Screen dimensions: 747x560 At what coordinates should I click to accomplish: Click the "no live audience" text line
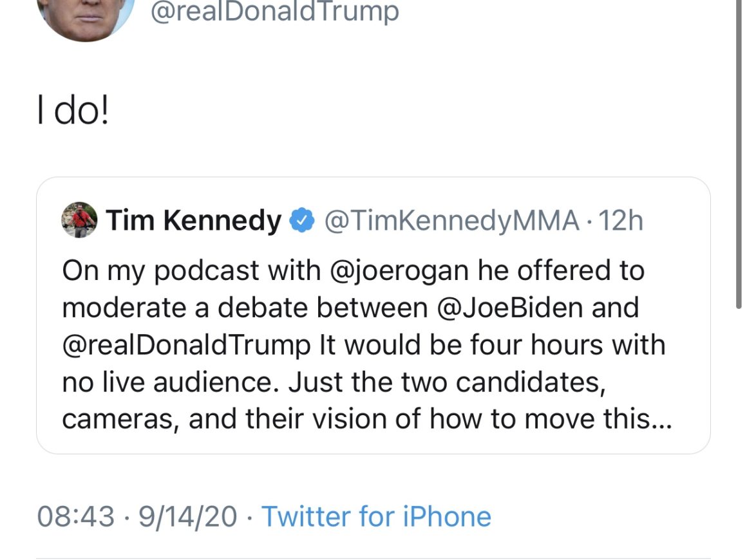pos(167,382)
